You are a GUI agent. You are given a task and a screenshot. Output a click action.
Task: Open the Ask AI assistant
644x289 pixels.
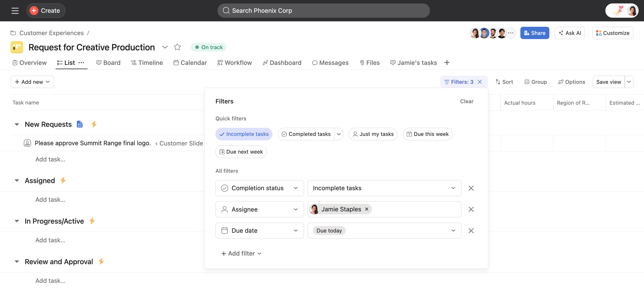click(570, 33)
